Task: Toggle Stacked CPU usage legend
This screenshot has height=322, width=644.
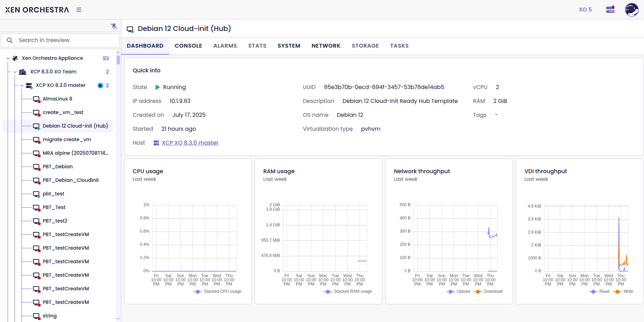Action: (x=217, y=292)
